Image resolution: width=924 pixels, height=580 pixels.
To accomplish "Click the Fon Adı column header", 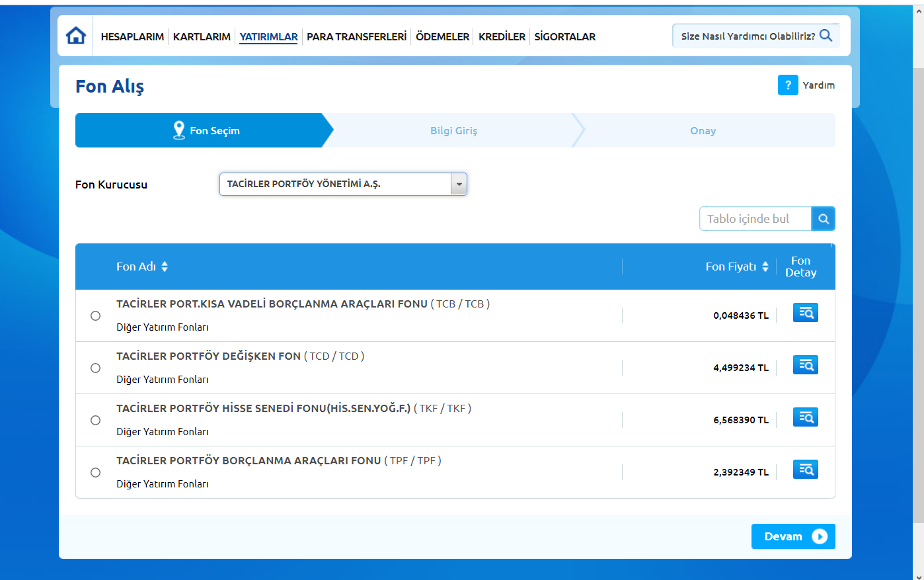I will point(136,267).
